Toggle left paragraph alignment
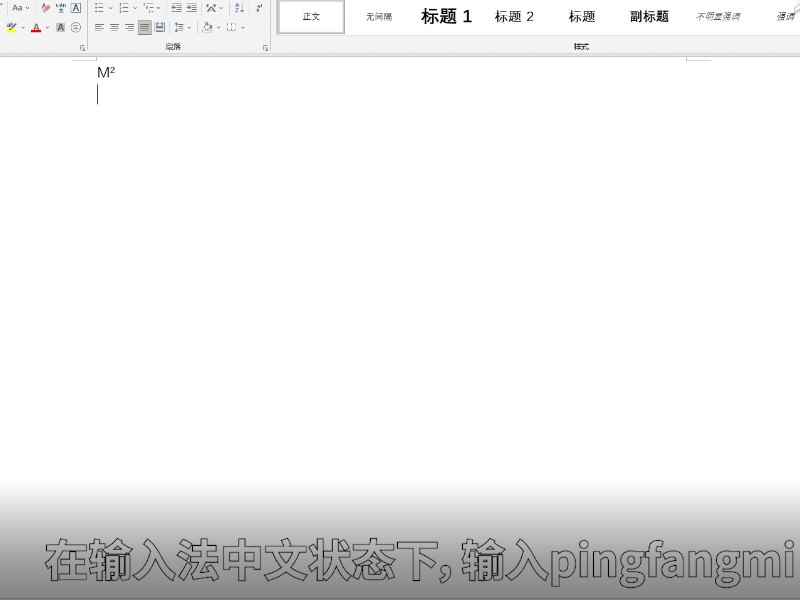Viewport: 800px width, 600px height. [x=99, y=28]
